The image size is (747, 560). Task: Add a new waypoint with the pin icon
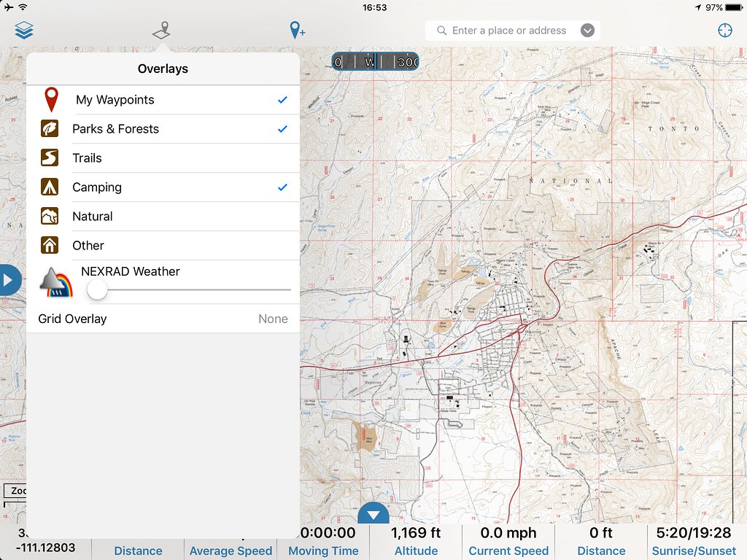pos(295,30)
